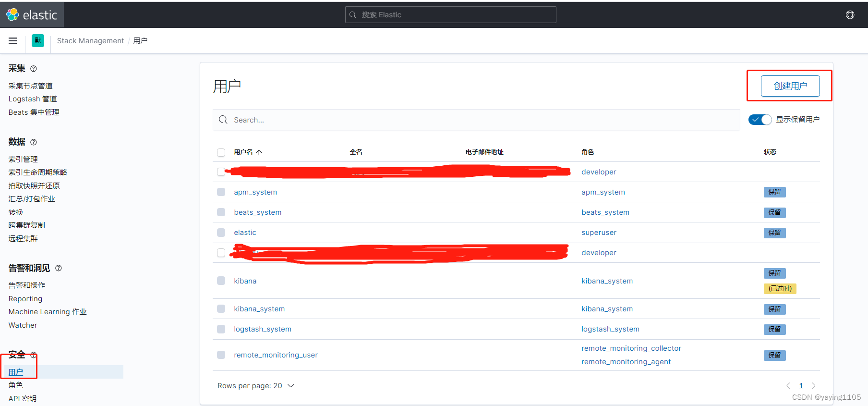868x406 pixels.
Task: Select checkbox for kibana user row
Action: [x=221, y=281]
